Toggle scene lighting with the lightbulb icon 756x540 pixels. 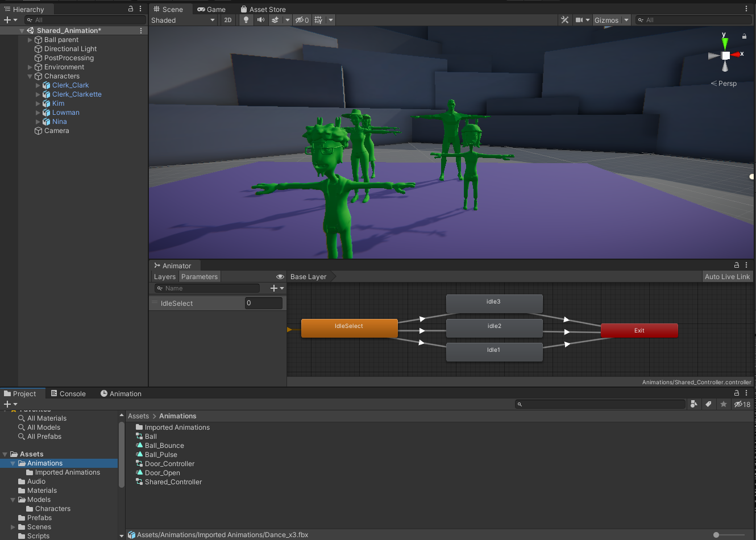[246, 20]
